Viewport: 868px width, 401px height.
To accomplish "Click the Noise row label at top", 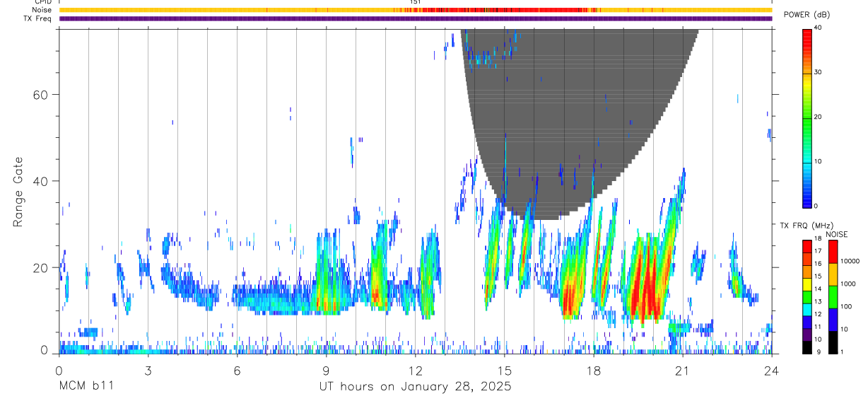I will pyautogui.click(x=43, y=10).
